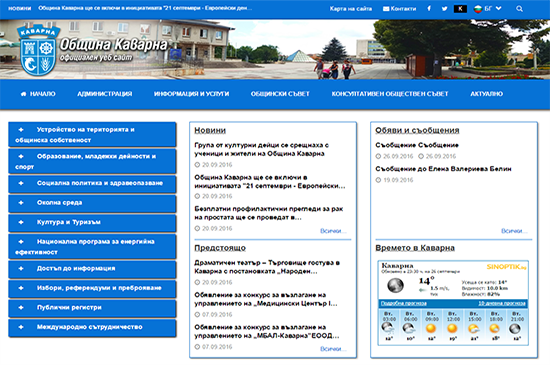The height and width of the screenshot is (365, 550).
Task: Open the АДМИНИСТРАЦИЯ menu
Action: tap(105, 94)
